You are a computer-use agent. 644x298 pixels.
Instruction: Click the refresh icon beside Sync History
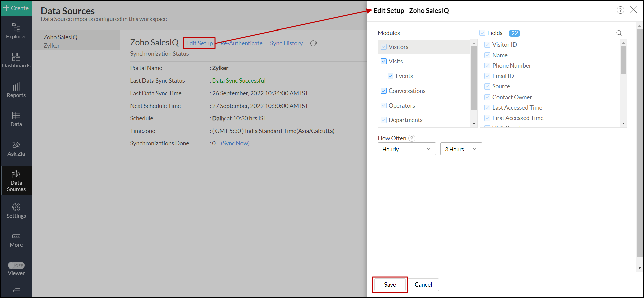pos(313,43)
